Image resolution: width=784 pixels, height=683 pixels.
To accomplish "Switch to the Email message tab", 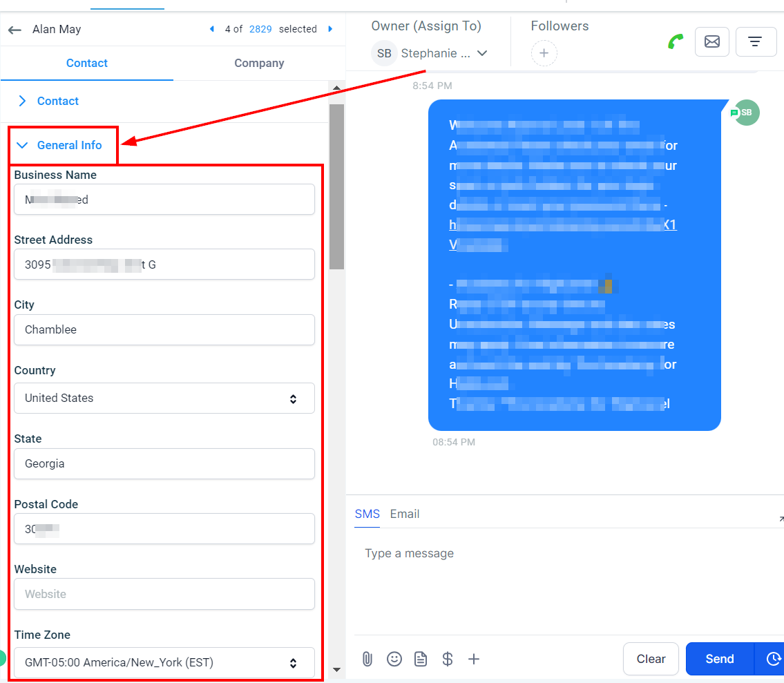I will [405, 514].
